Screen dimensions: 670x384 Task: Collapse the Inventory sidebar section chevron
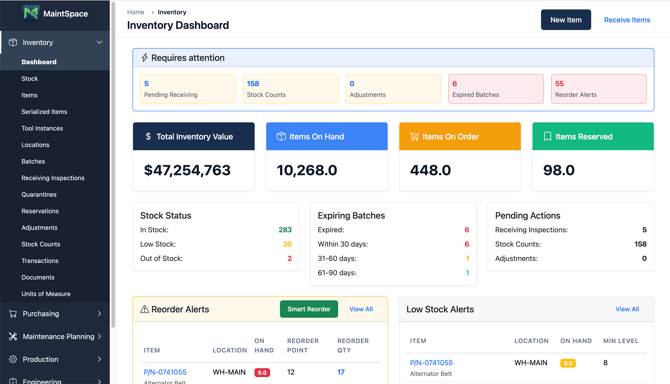pos(99,42)
